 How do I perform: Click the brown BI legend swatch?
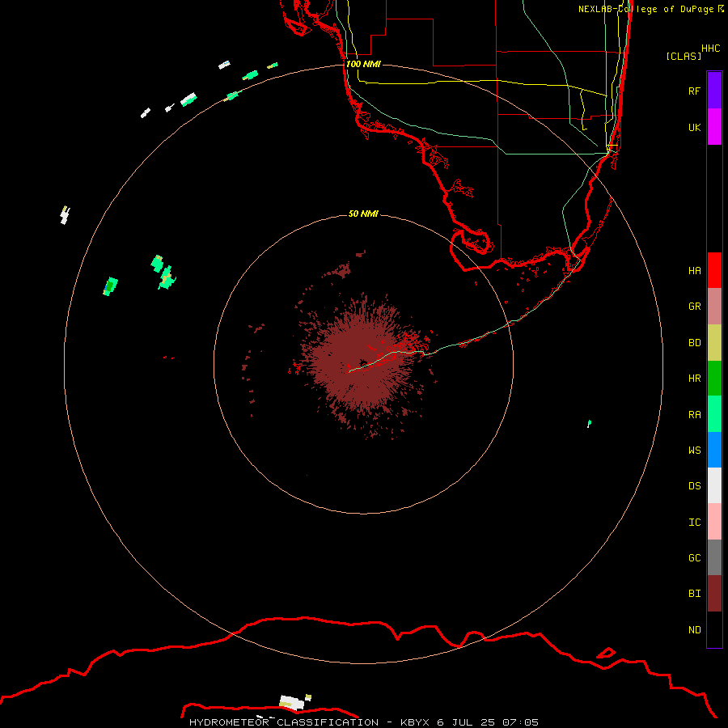[714, 594]
